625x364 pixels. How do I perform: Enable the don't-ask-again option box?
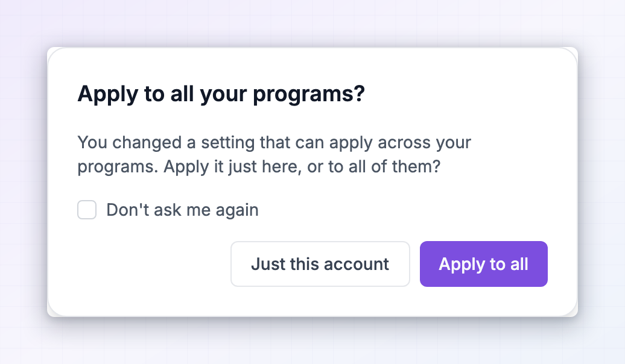click(x=87, y=210)
